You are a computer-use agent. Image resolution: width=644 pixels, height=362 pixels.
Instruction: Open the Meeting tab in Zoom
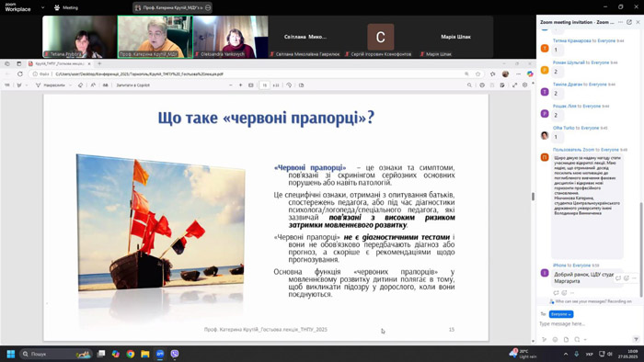click(x=66, y=7)
